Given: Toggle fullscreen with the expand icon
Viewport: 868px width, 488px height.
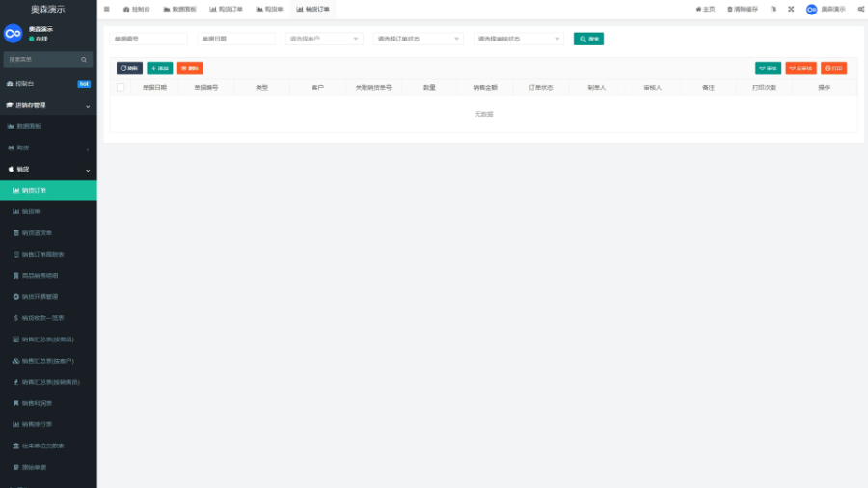Looking at the screenshot, I should pyautogui.click(x=791, y=9).
